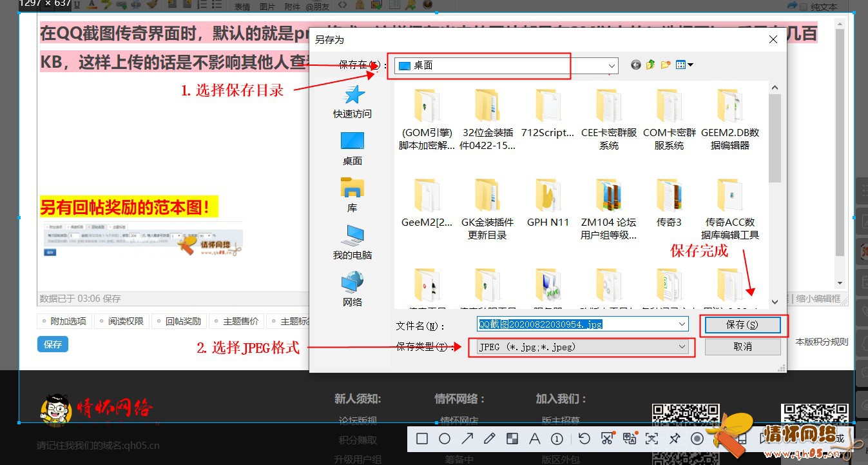
Task: Select the 传奇ACC数据库编辑工具 folder
Action: (x=730, y=210)
